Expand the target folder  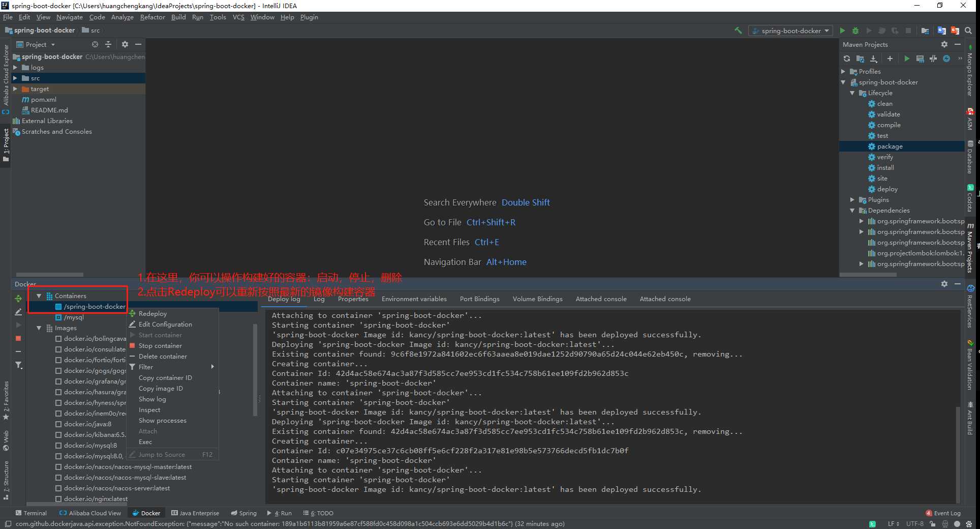click(15, 89)
